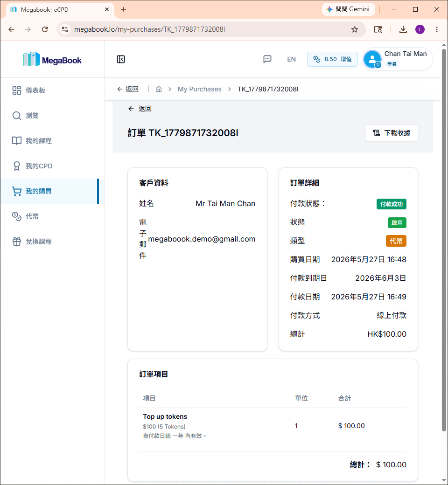Click site information icon in address bar
The image size is (448, 485).
click(65, 29)
